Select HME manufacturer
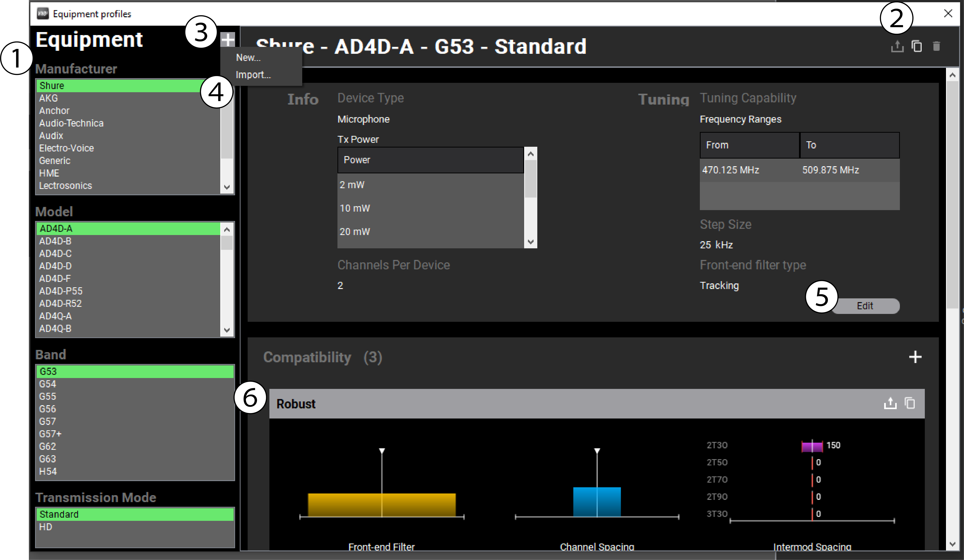964x560 pixels. (128, 173)
